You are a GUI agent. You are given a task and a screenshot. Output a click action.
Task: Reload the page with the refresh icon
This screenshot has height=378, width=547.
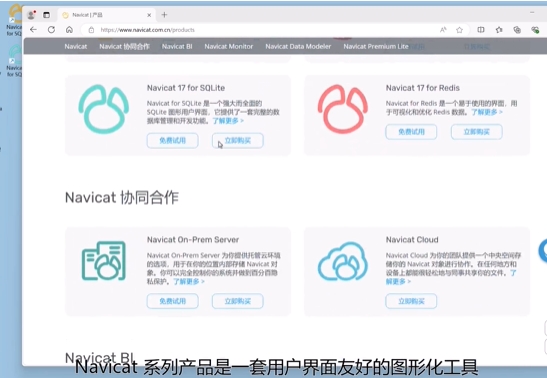(x=51, y=30)
